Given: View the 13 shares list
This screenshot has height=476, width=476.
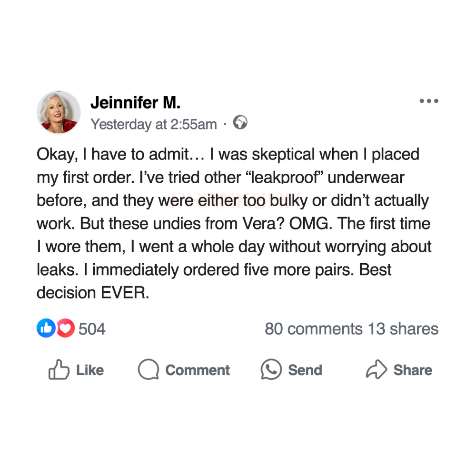Looking at the screenshot, I should coord(403,329).
